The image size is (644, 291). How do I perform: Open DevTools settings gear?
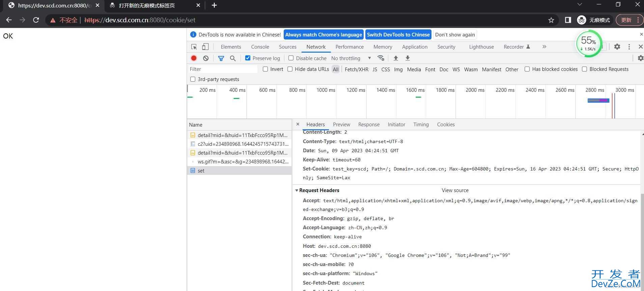click(617, 47)
